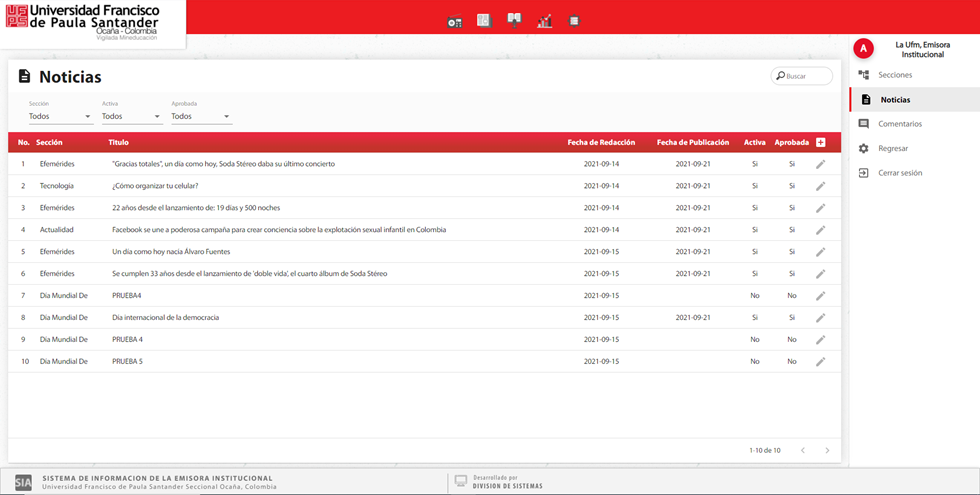Edit the '¿Cómo organizar tu celular?' row pencil
Screen dimensions: 980x495
(821, 186)
